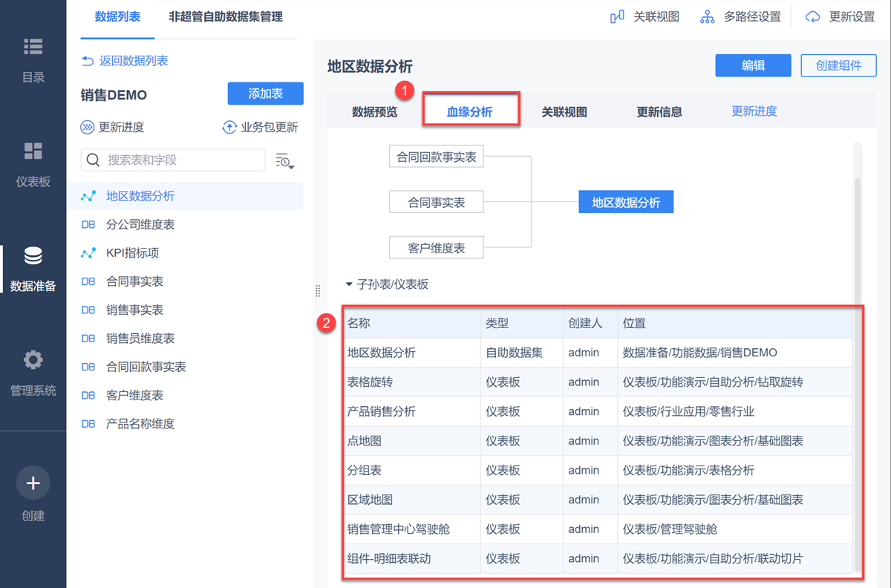
Task: Click the 产品销售分析 row name
Action: tap(382, 411)
